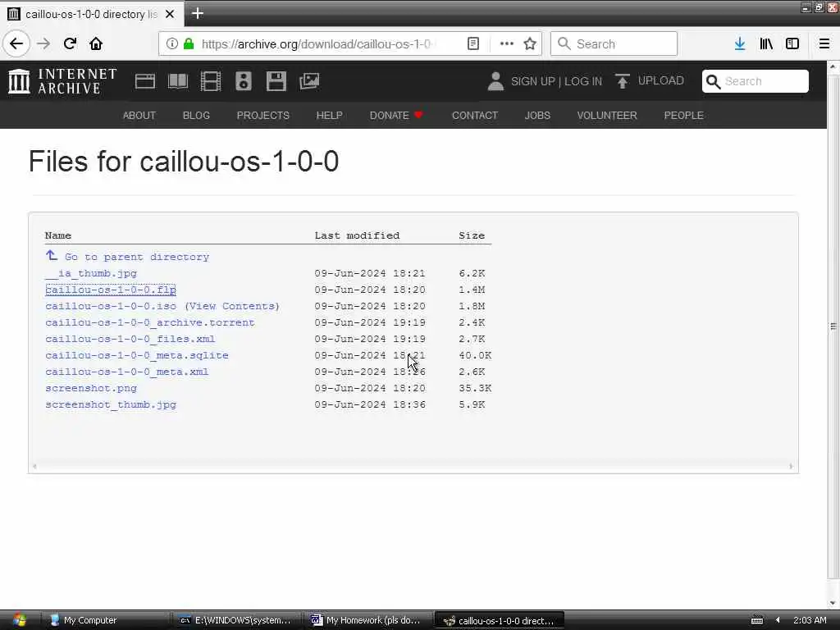Click the taskbar keyboard tray icon
Screen dimensions: 840x630
[757, 620]
